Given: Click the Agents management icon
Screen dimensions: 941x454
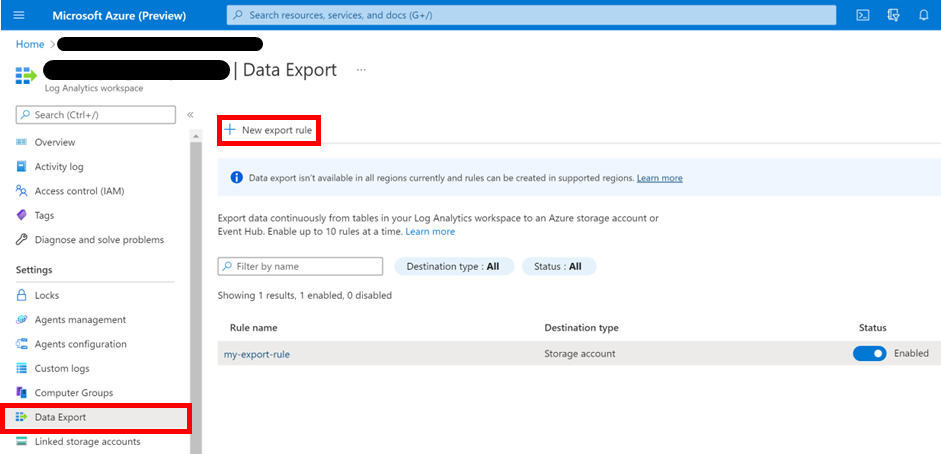Looking at the screenshot, I should click(x=22, y=320).
